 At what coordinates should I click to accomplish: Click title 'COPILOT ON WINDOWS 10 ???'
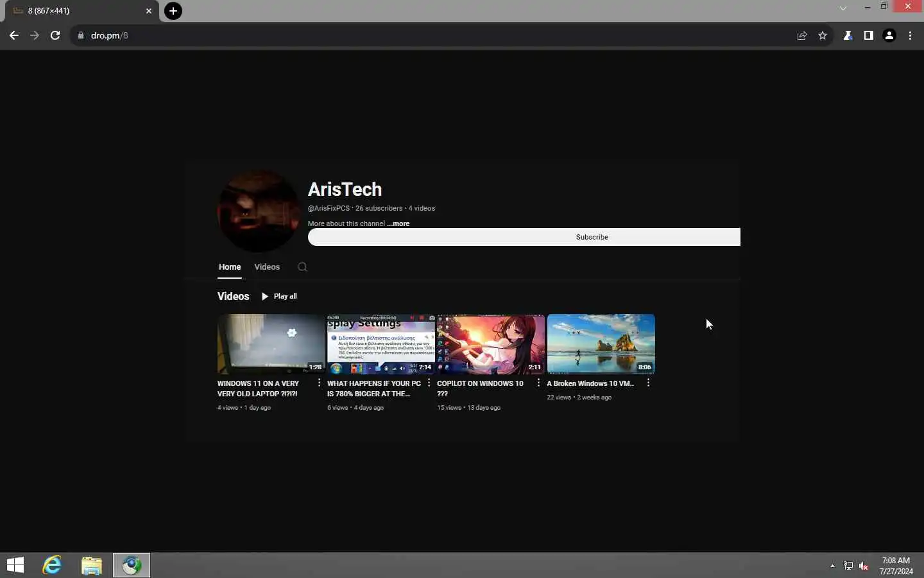pyautogui.click(x=480, y=389)
